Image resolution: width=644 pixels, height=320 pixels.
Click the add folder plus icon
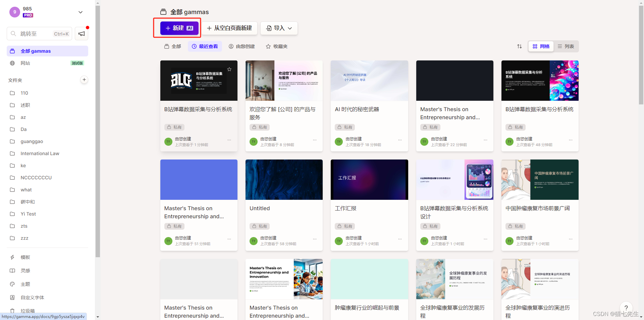point(84,80)
